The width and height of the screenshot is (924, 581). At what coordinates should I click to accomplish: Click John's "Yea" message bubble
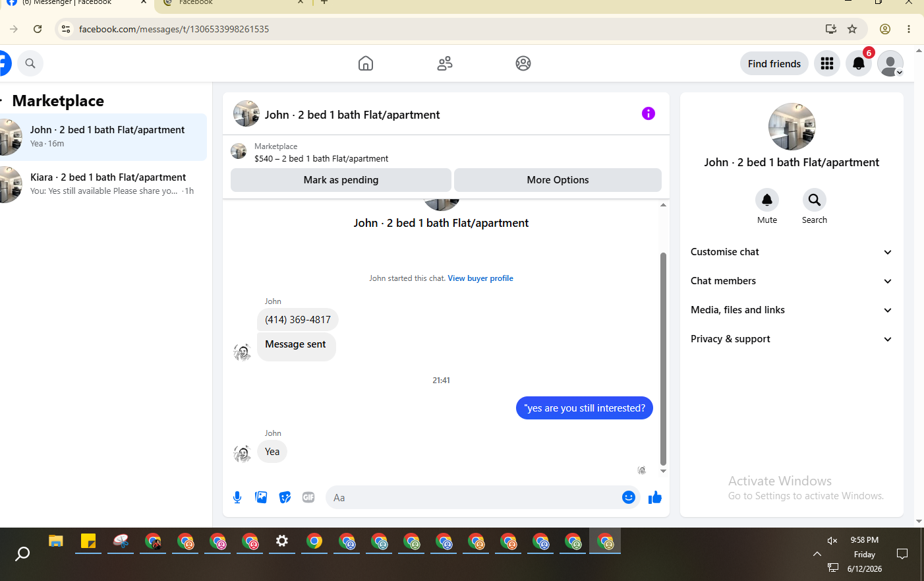(272, 452)
